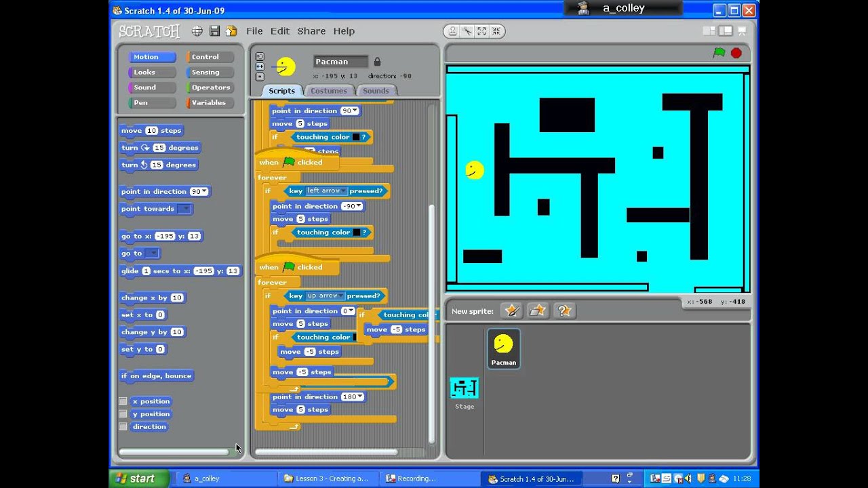Click the Pacman sprite preview image
868x488 pixels.
[x=284, y=66]
